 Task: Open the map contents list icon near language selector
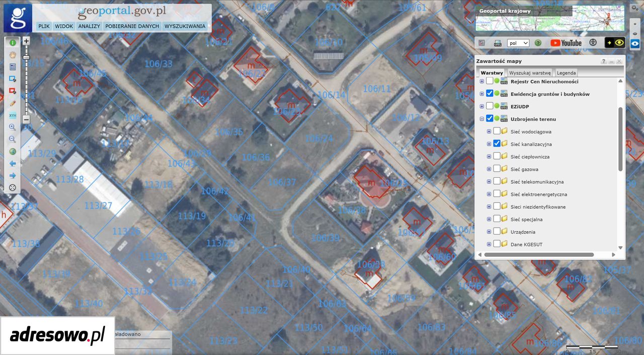[481, 43]
